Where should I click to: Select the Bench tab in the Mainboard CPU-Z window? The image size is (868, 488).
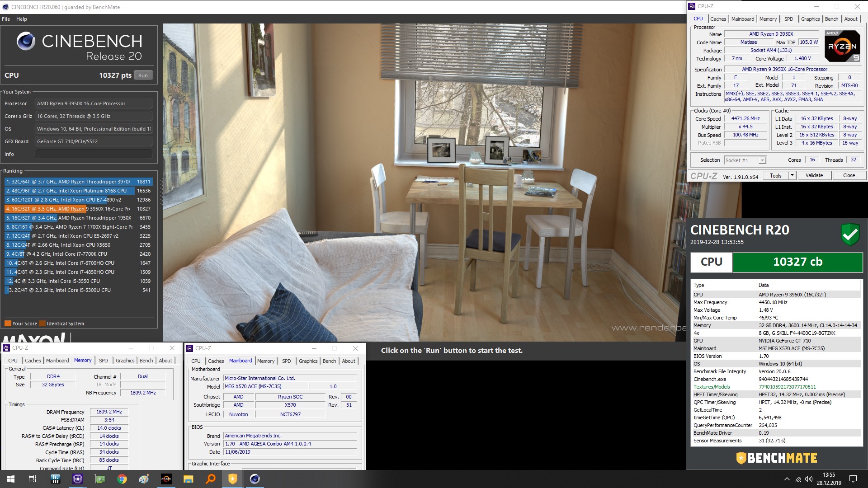[x=329, y=361]
